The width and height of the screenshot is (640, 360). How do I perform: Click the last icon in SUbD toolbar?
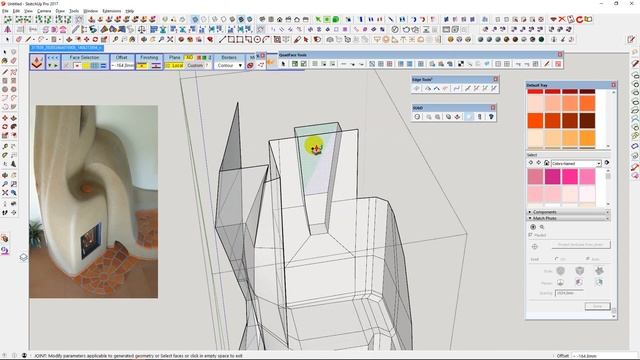tap(491, 117)
